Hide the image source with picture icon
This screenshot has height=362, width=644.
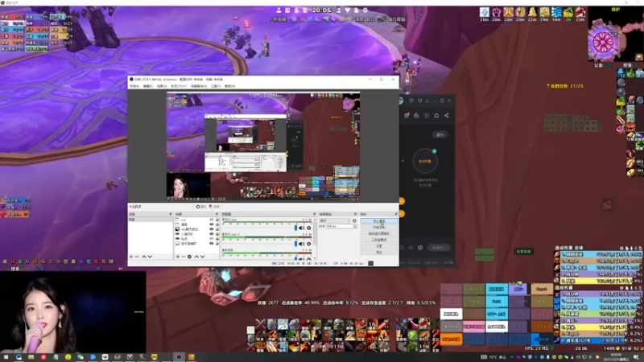[212, 229]
